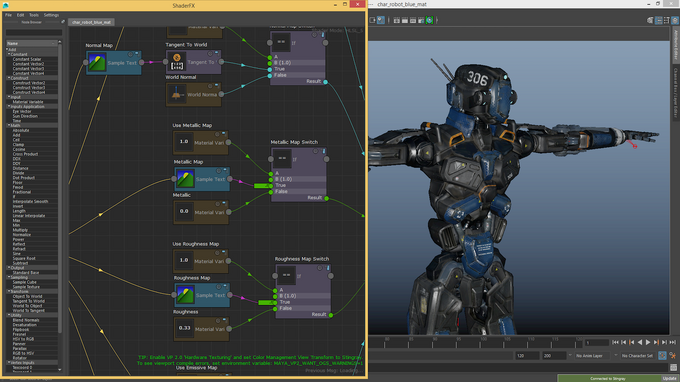Click Use Metallic Map 1.0 value box
The width and height of the screenshot is (680, 382).
pyautogui.click(x=184, y=142)
